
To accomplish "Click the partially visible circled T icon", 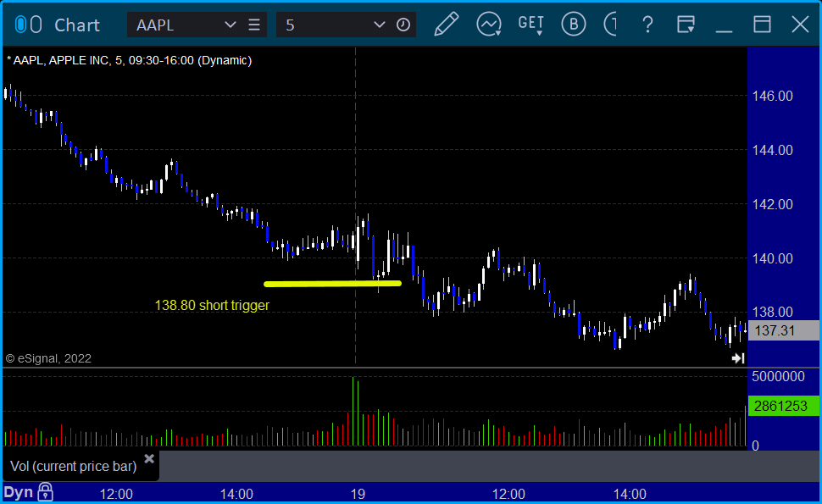I will [609, 25].
